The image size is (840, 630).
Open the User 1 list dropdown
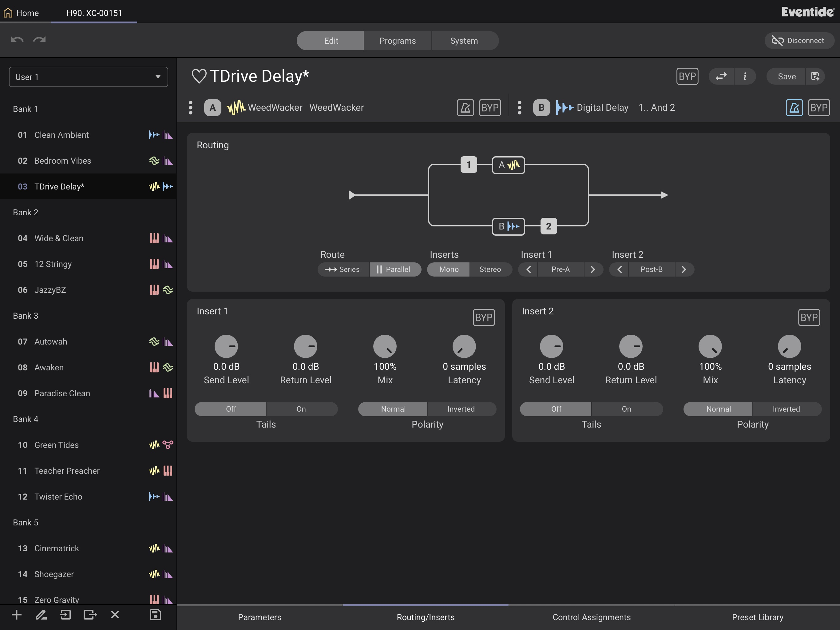[89, 77]
